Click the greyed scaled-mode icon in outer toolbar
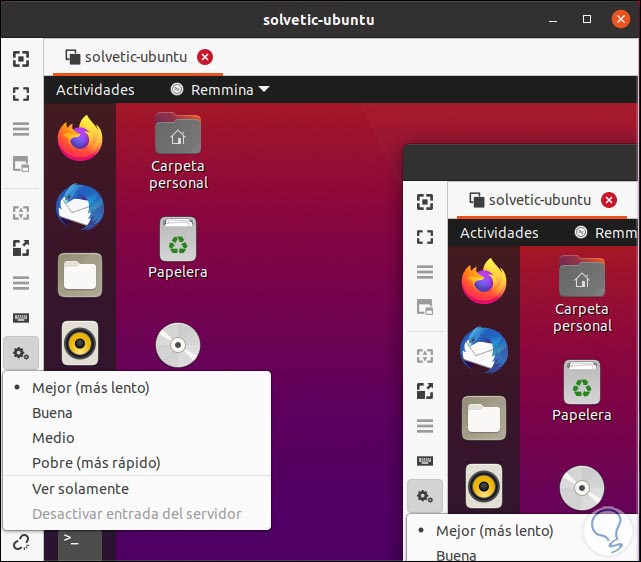Screen dimensions: 641x562 [21, 213]
